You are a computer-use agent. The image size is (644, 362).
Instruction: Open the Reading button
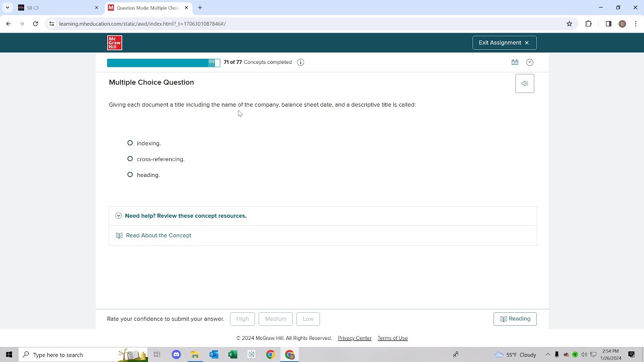pos(515,319)
